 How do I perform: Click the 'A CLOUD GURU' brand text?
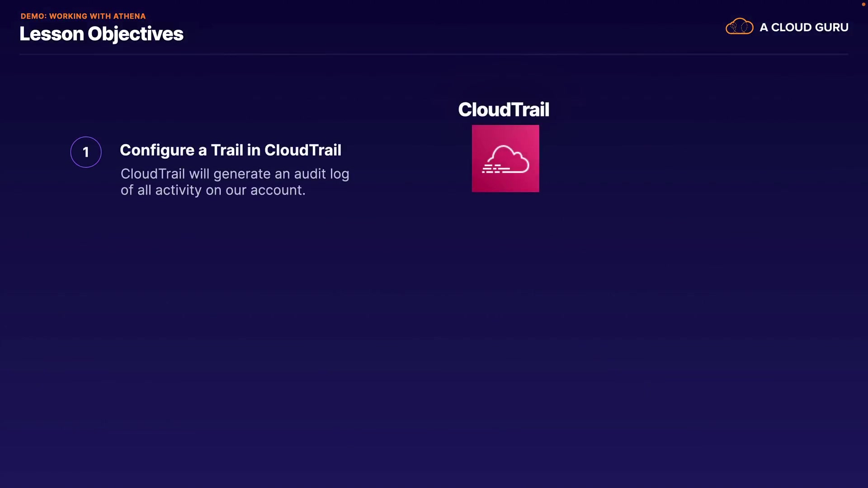pos(804,28)
